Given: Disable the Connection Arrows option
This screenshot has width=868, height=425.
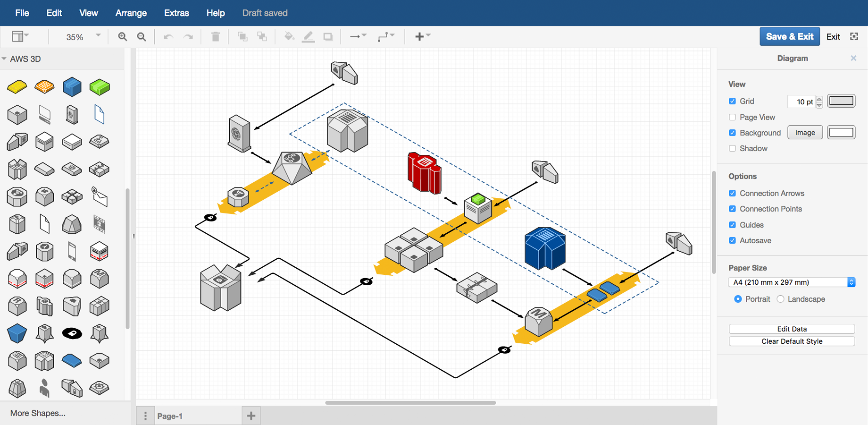Looking at the screenshot, I should (x=733, y=193).
